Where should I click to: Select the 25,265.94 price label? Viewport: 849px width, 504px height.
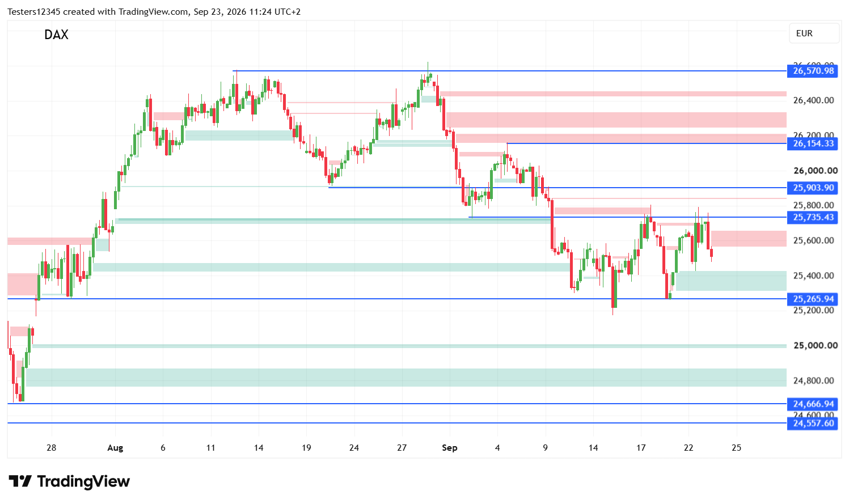point(812,299)
